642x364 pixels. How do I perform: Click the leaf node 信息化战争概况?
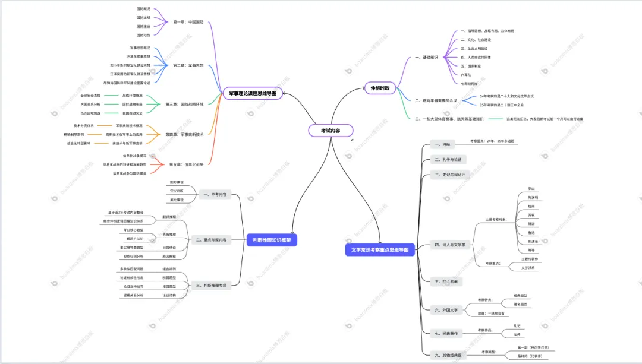(x=134, y=156)
